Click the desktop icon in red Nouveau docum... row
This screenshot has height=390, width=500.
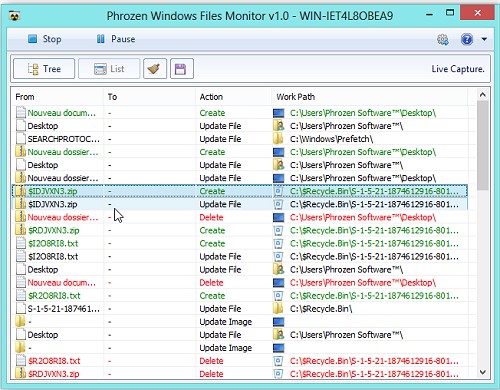pyautogui.click(x=278, y=283)
